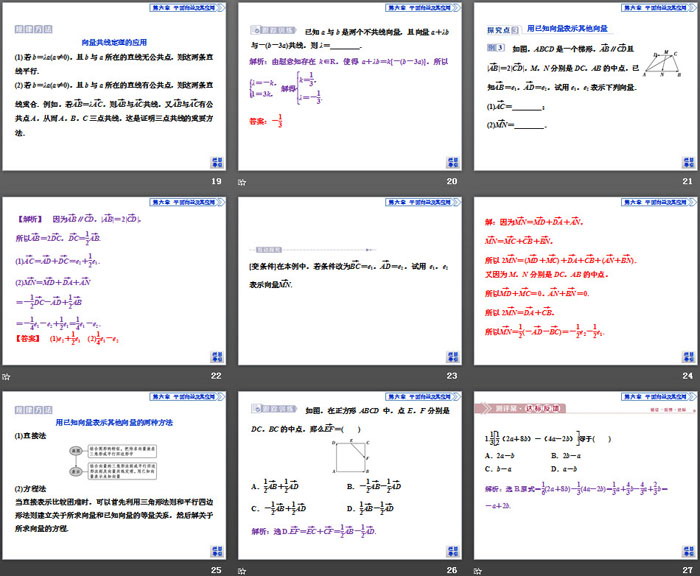Select slide 25 thumbnail with flowchart diagram
Screen dimensions: 700x576
point(114,476)
